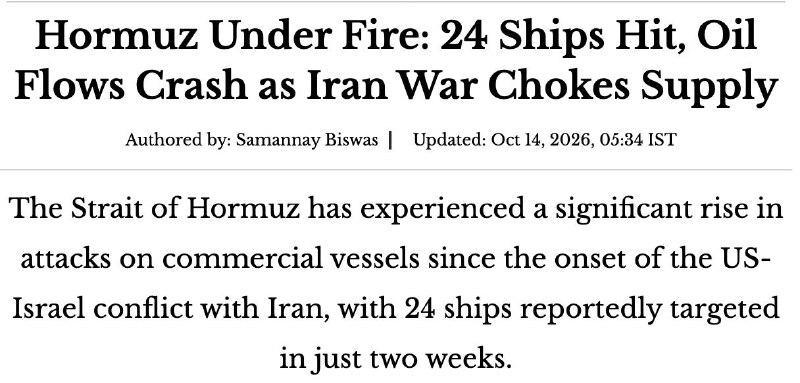Screen dimensions: 800x383
Task: Click the date Oct 14, 2026
Action: tap(542, 139)
